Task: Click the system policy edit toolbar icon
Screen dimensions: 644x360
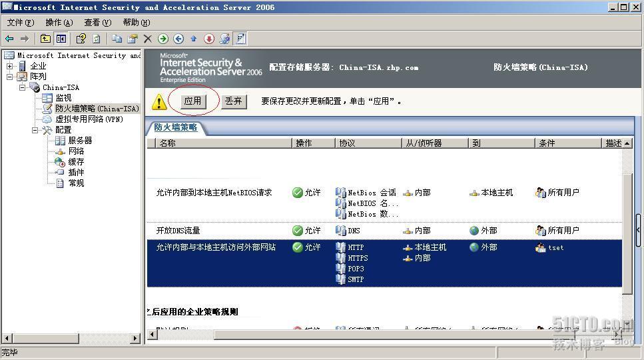Action: point(224,39)
